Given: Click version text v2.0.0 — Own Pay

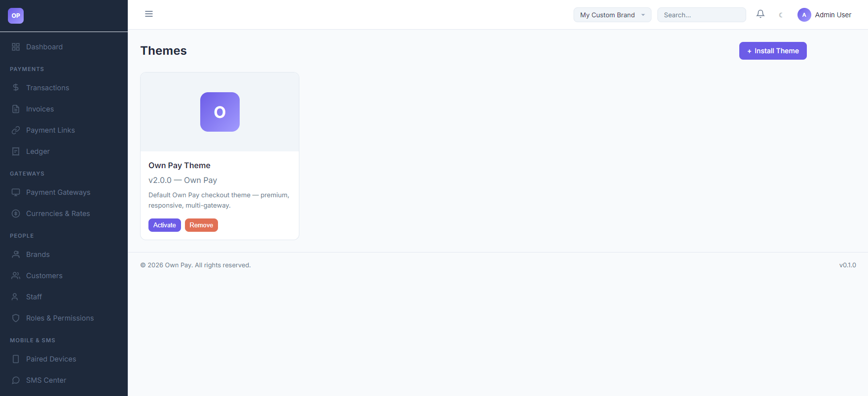Looking at the screenshot, I should click(x=182, y=180).
